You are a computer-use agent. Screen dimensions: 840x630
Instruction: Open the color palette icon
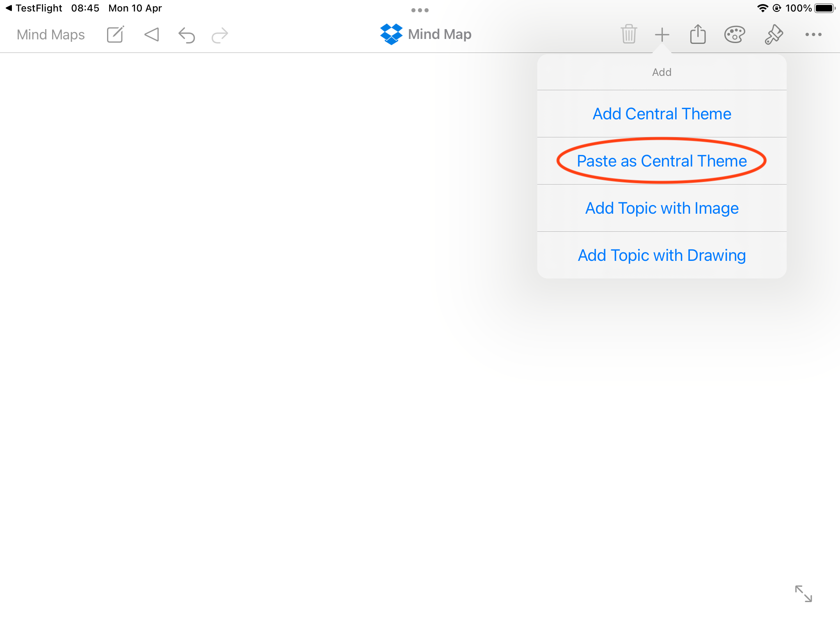(735, 34)
